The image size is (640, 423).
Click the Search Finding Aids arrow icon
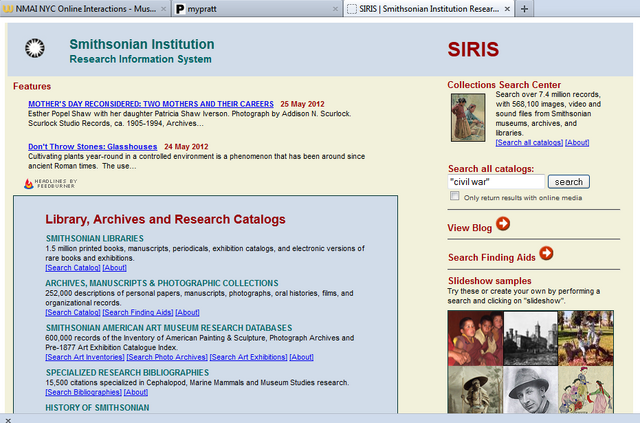pyautogui.click(x=546, y=253)
